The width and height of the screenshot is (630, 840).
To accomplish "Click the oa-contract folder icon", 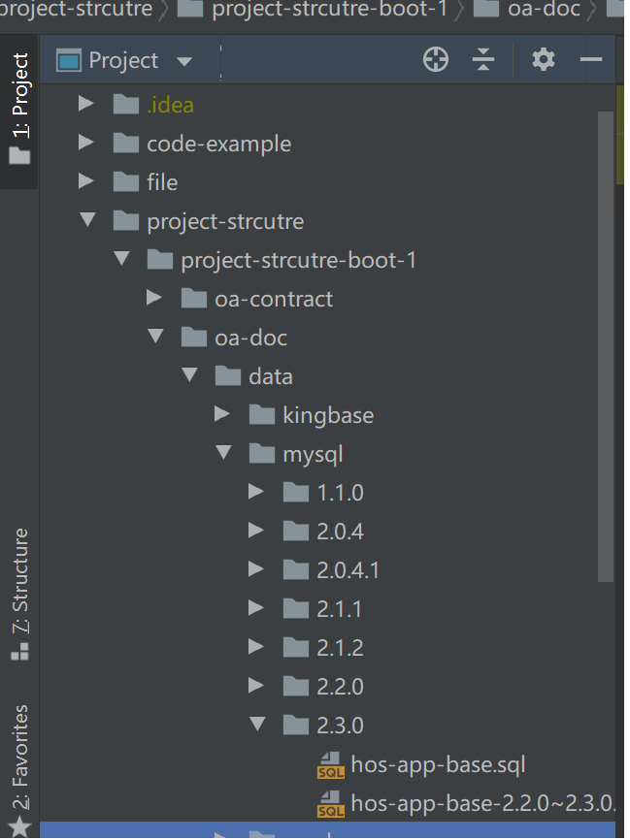I will point(194,299).
